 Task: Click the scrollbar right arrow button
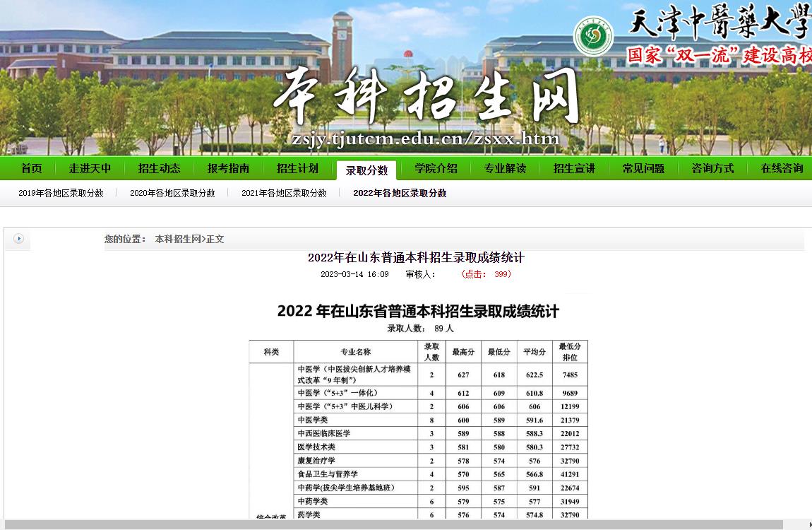809,525
